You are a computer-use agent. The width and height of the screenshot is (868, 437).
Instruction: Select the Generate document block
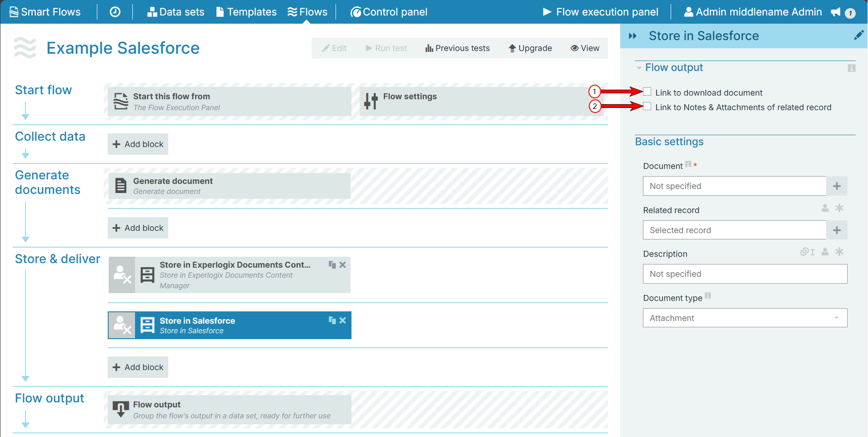point(230,186)
